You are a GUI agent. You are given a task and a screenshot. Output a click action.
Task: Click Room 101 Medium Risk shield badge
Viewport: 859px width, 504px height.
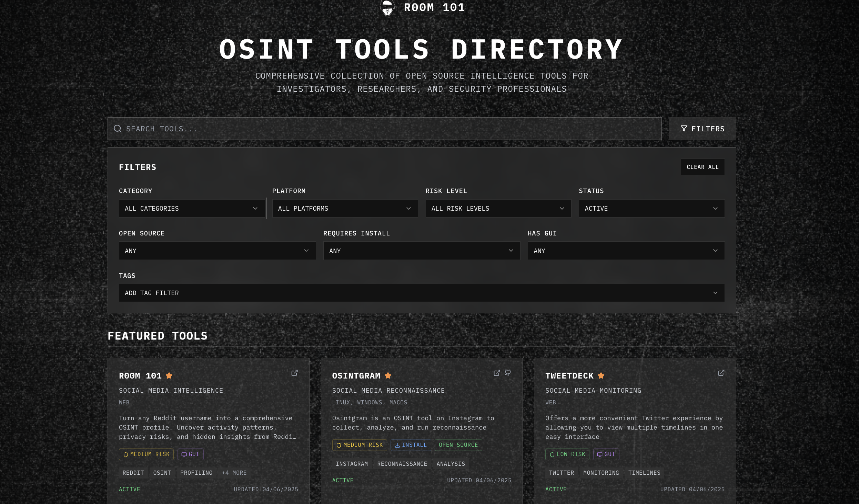[146, 454]
